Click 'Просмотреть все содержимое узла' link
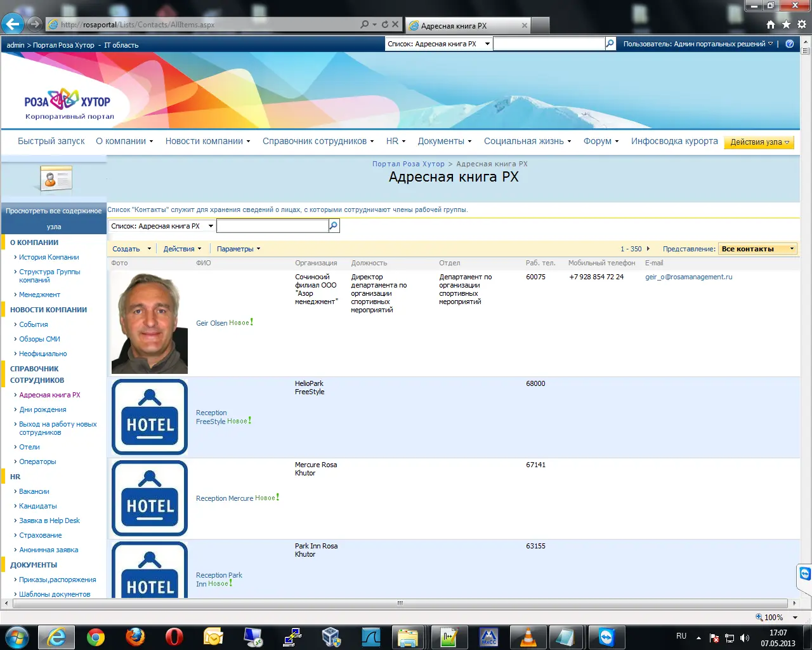This screenshot has height=650, width=812. (54, 218)
